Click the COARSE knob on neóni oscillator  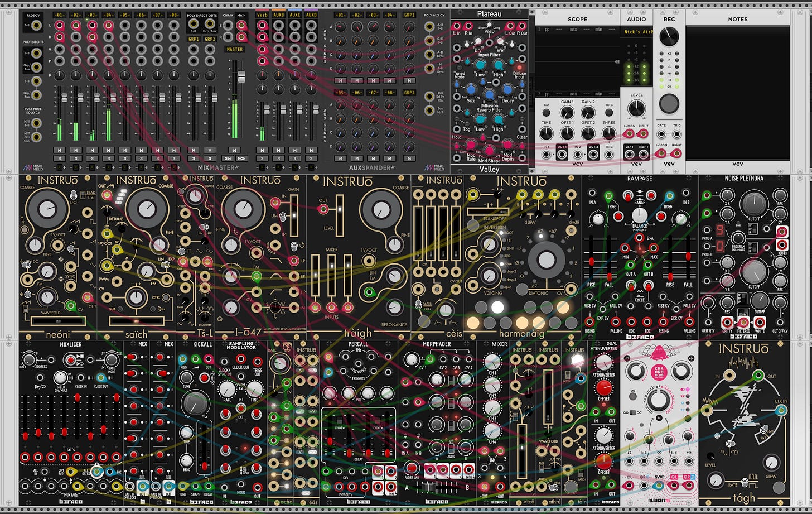47,209
